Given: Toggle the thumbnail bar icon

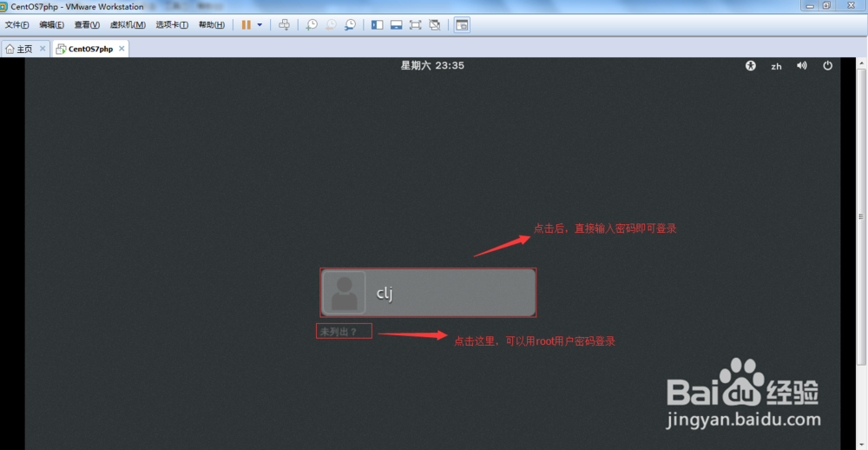Looking at the screenshot, I should 396,25.
